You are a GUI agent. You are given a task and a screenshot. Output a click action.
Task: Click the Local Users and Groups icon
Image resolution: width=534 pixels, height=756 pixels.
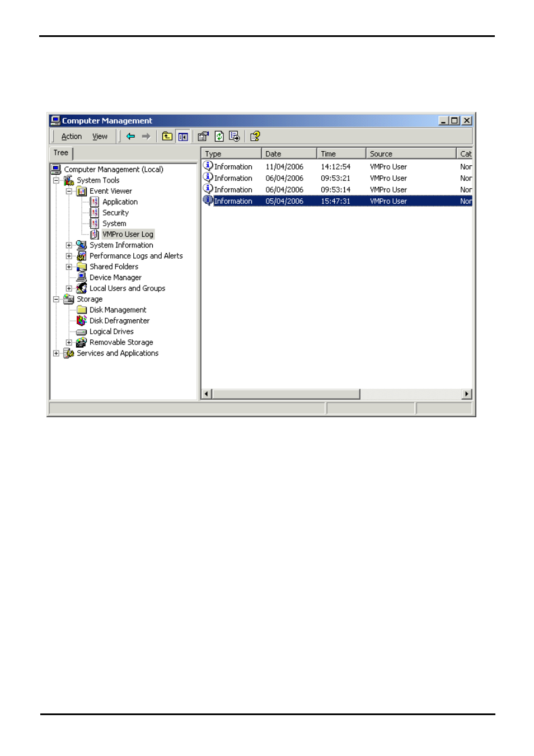(82, 288)
